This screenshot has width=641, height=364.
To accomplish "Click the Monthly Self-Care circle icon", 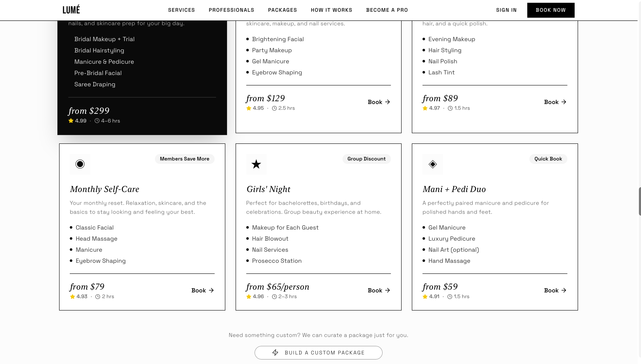I will [80, 164].
